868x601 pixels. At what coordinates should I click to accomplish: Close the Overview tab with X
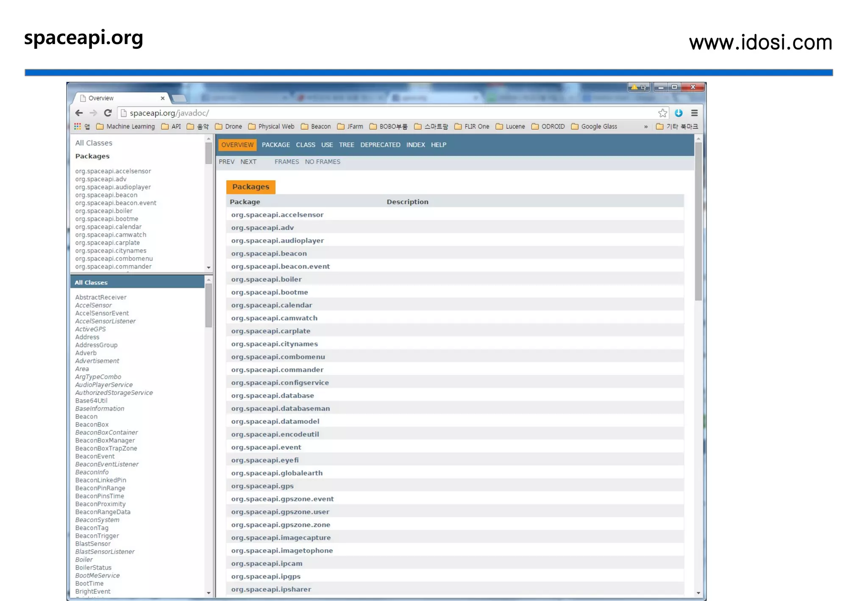(163, 98)
